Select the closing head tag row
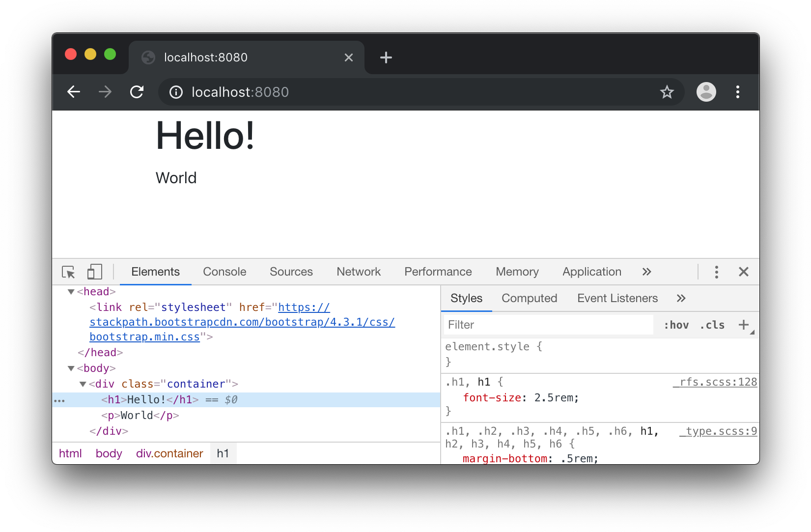 (100, 353)
